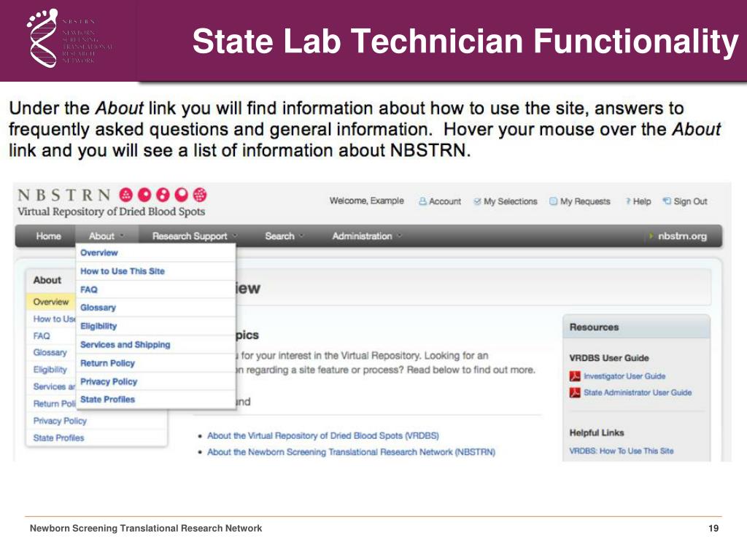Screen dimensions: 747x560
Task: Click the first red blood spot icon
Action: pyautogui.click(x=125, y=195)
